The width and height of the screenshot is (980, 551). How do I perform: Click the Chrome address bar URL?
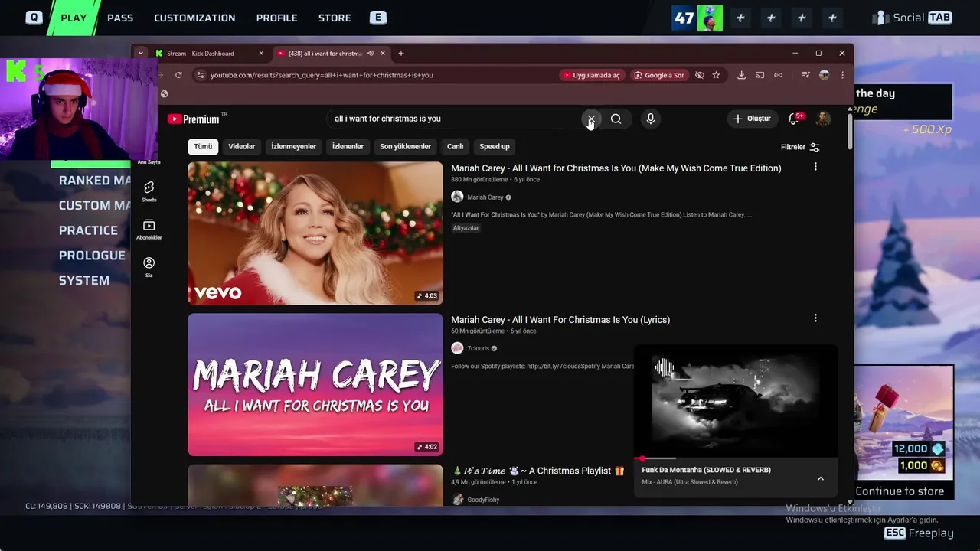tap(322, 75)
